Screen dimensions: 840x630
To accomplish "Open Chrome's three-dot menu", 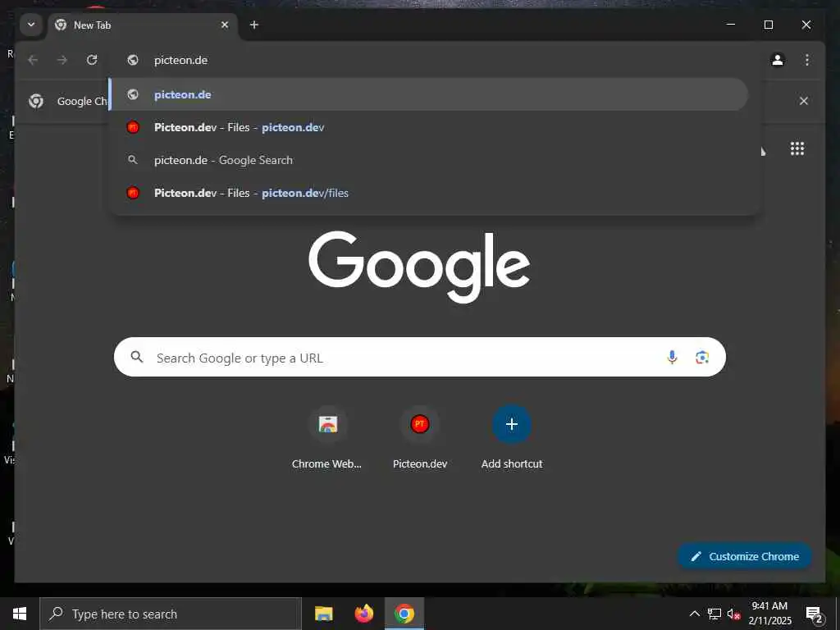I will (807, 60).
